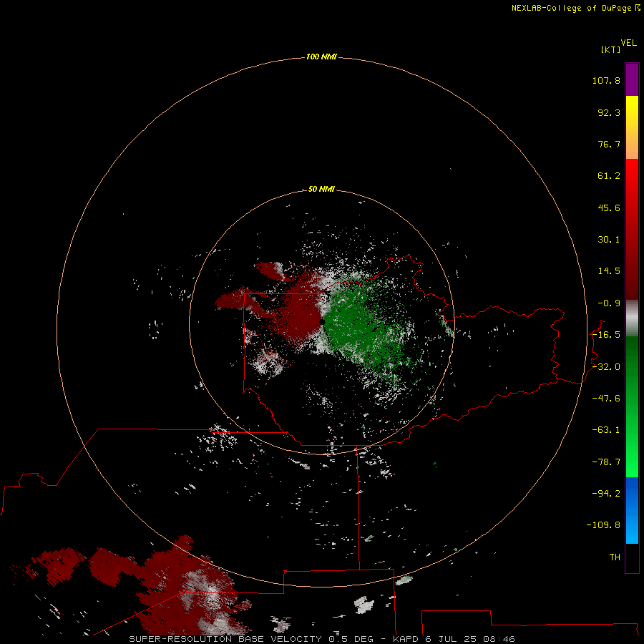Click the VEL legend title
644x644 pixels.
(x=628, y=43)
